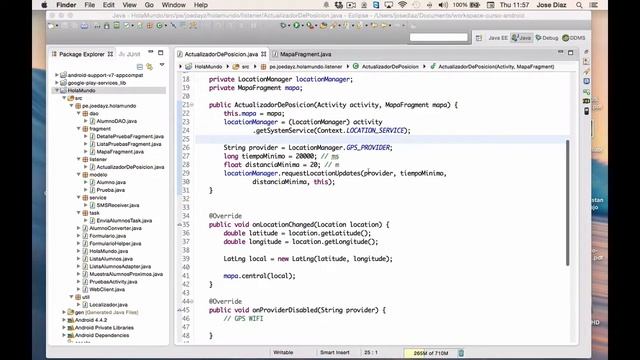Switch to Java perspective
The width and height of the screenshot is (640, 360).
(x=522, y=38)
